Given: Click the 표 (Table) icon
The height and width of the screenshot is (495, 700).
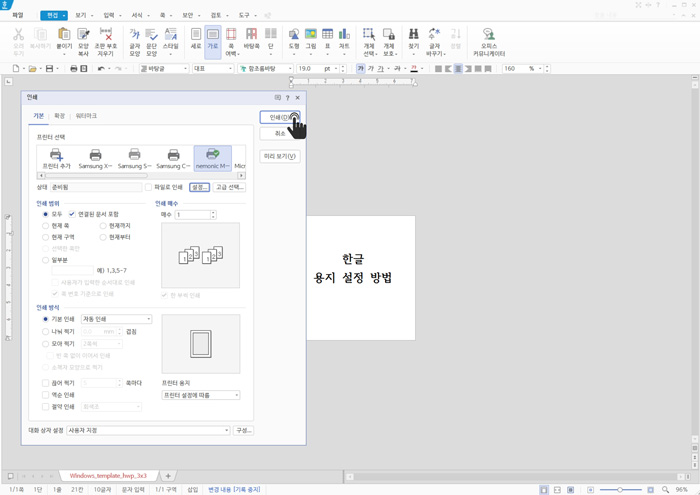Looking at the screenshot, I should (327, 34).
